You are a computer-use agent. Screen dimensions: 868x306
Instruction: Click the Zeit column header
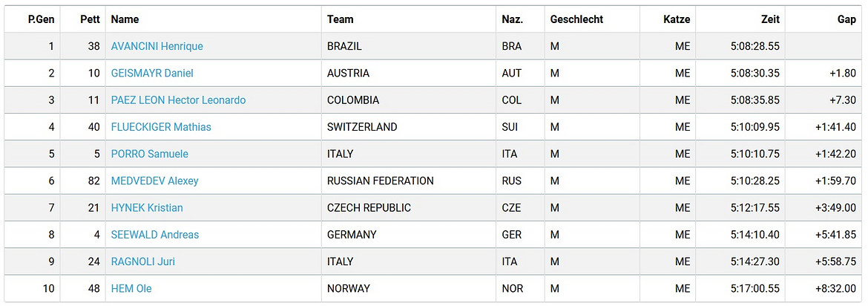pyautogui.click(x=770, y=19)
